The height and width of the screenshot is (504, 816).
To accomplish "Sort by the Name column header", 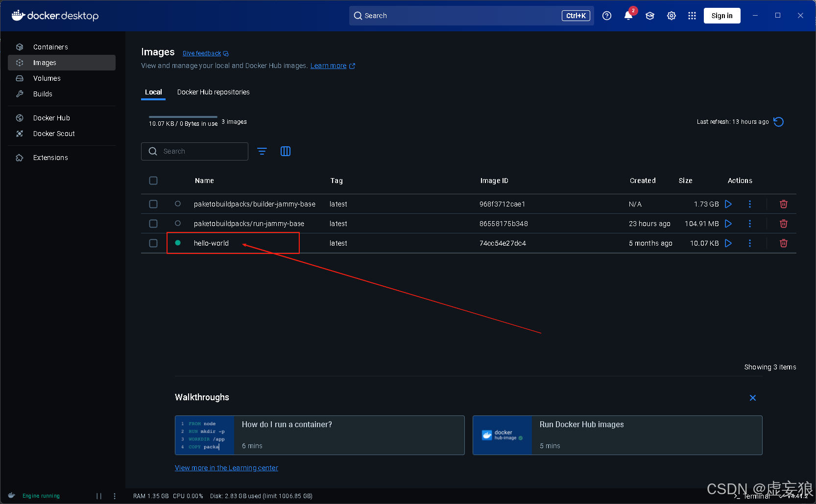I will 204,181.
